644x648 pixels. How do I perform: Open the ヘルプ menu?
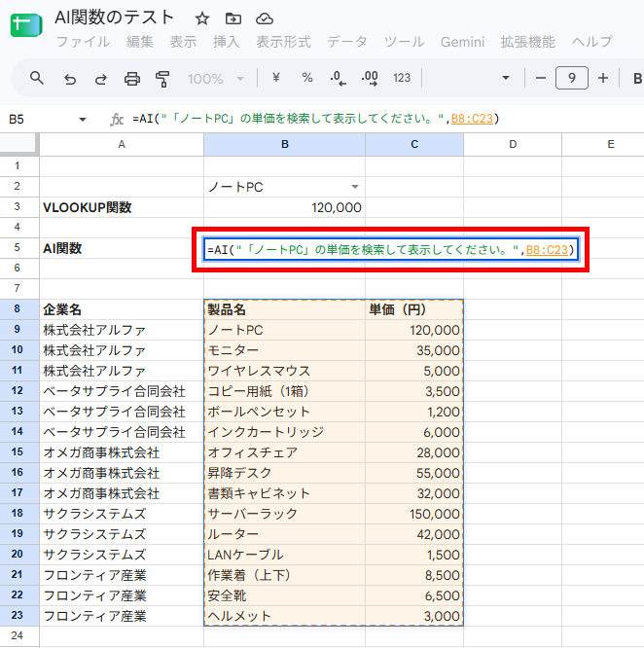point(592,42)
